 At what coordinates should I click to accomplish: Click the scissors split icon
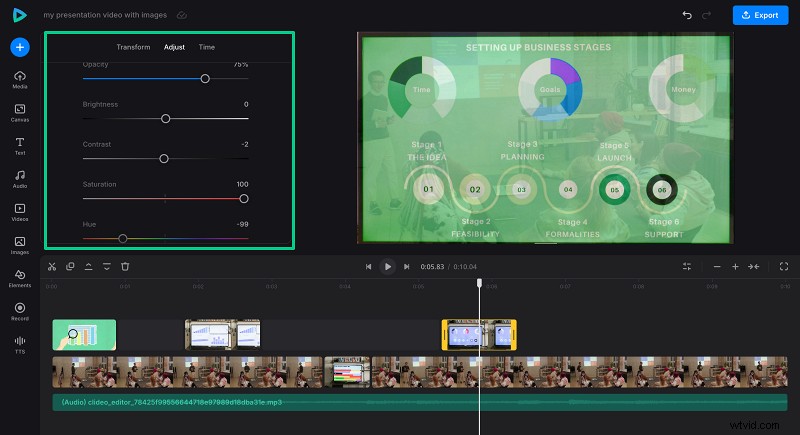pyautogui.click(x=52, y=266)
